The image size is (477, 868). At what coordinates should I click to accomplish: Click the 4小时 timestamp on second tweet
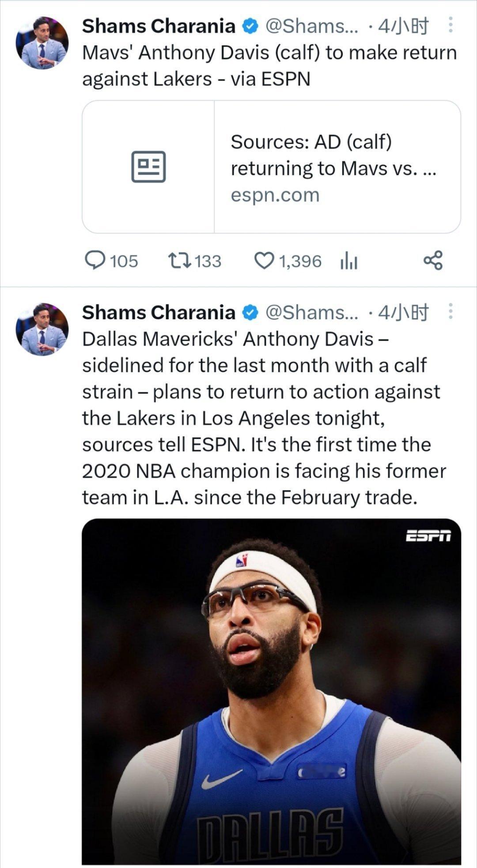click(x=403, y=313)
